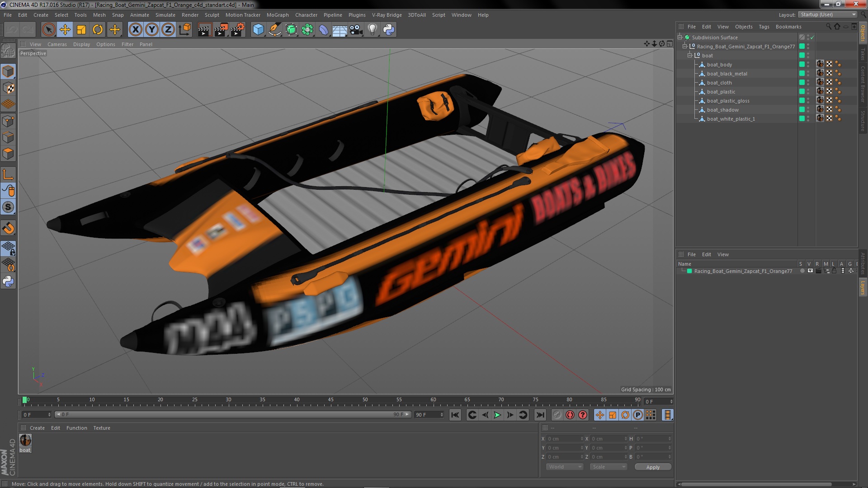
Task: Select the boat_plastic_gloss object
Action: (x=728, y=101)
